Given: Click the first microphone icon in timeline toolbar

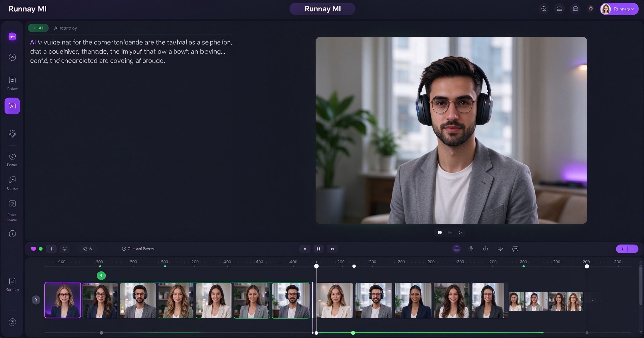Looking at the screenshot, I should [x=471, y=249].
